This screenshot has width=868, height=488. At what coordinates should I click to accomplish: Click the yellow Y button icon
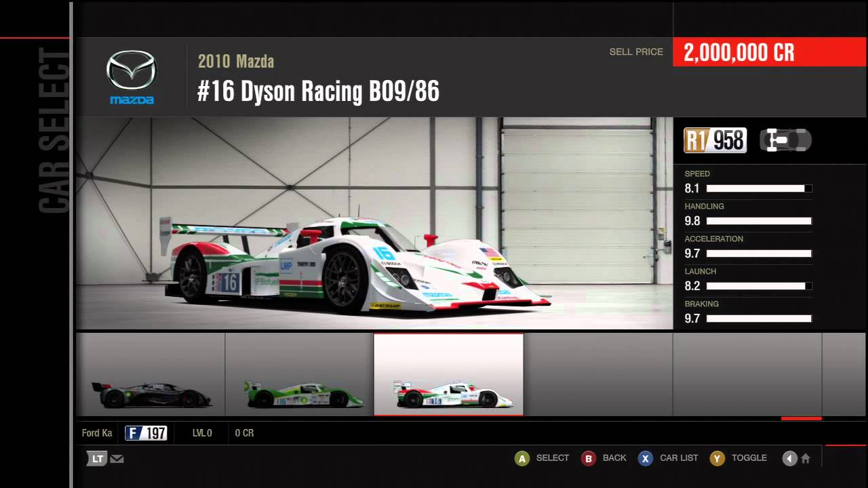pyautogui.click(x=717, y=459)
